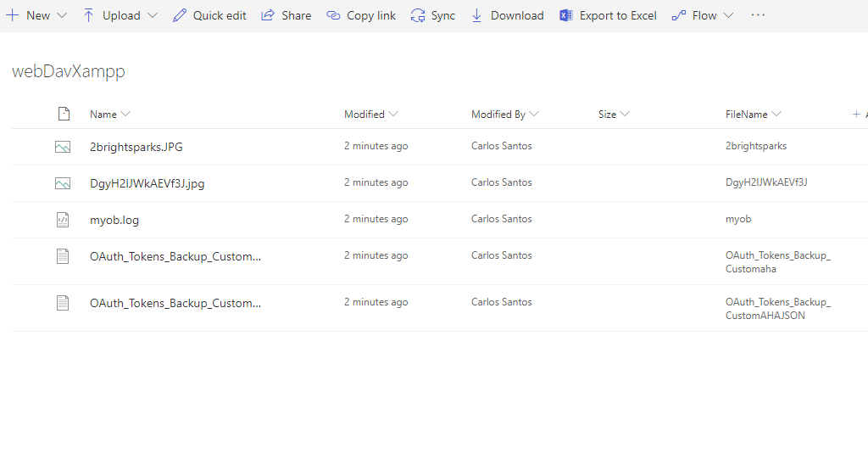Viewport: 868px width, 476px height.
Task: Open the DgyH2IJWkAEVf3J.jpg file link
Action: click(x=147, y=183)
